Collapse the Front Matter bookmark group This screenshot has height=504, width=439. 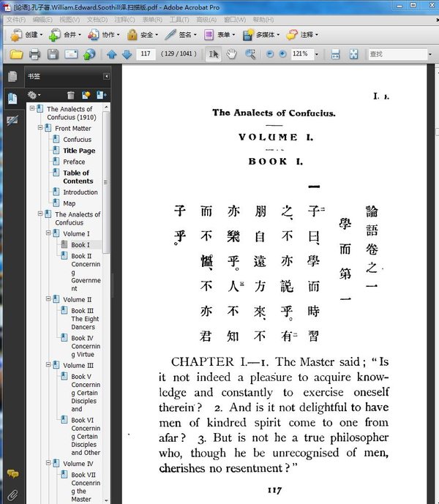pyautogui.click(x=40, y=128)
